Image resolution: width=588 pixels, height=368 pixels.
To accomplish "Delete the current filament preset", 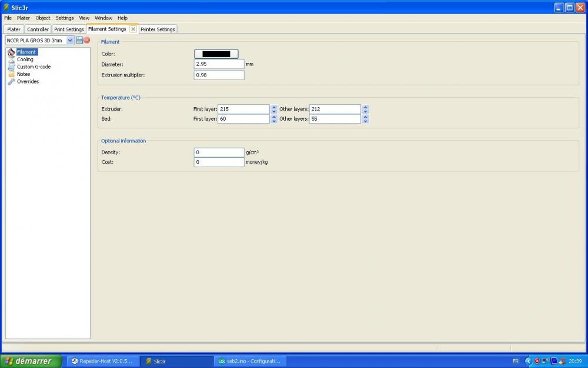I will tap(87, 40).
